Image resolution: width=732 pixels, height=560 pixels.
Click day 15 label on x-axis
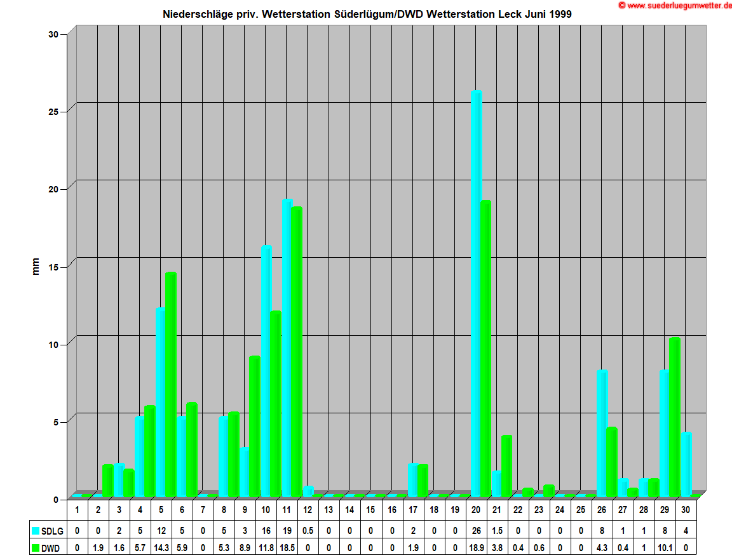click(x=370, y=510)
